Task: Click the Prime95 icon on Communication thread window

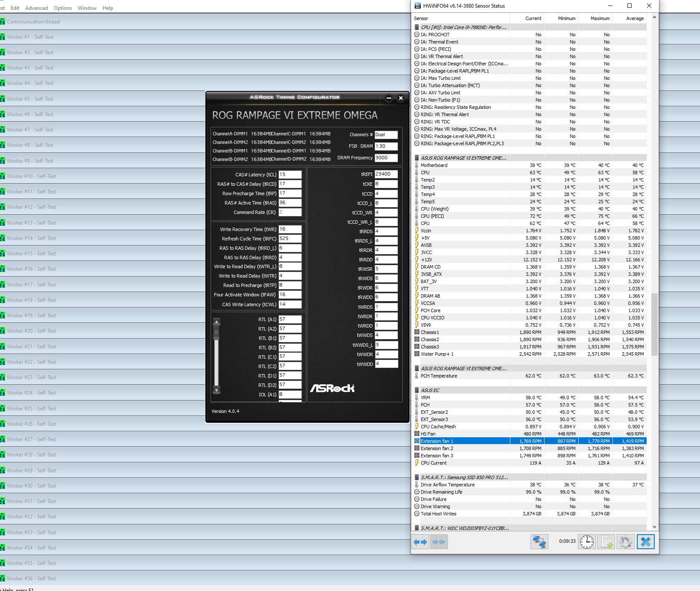Action: coord(3,21)
